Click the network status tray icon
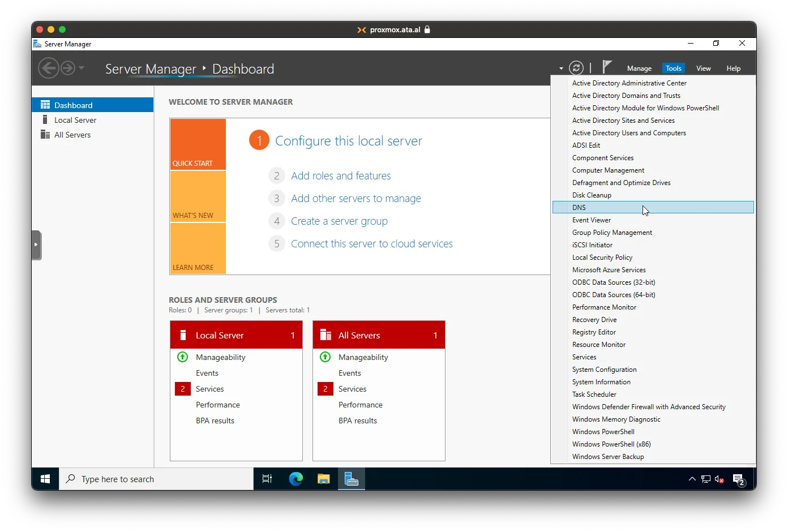788x532 pixels. [706, 479]
